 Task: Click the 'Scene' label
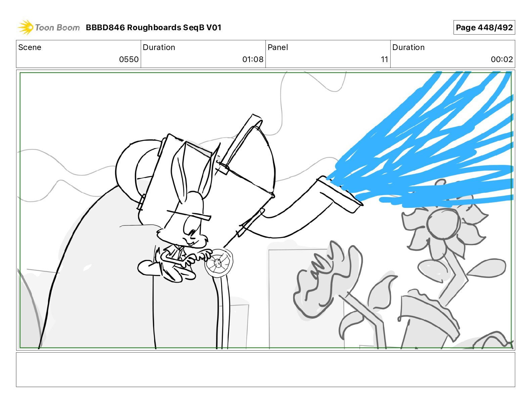(30, 47)
